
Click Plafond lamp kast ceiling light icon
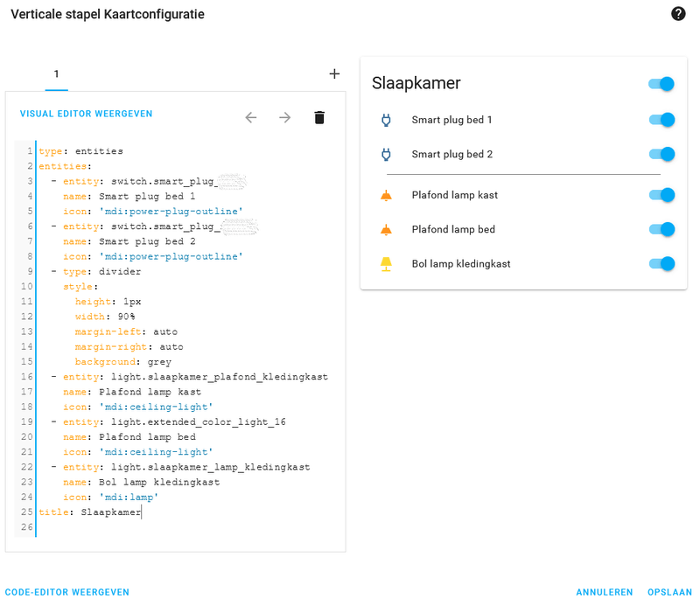tap(386, 195)
